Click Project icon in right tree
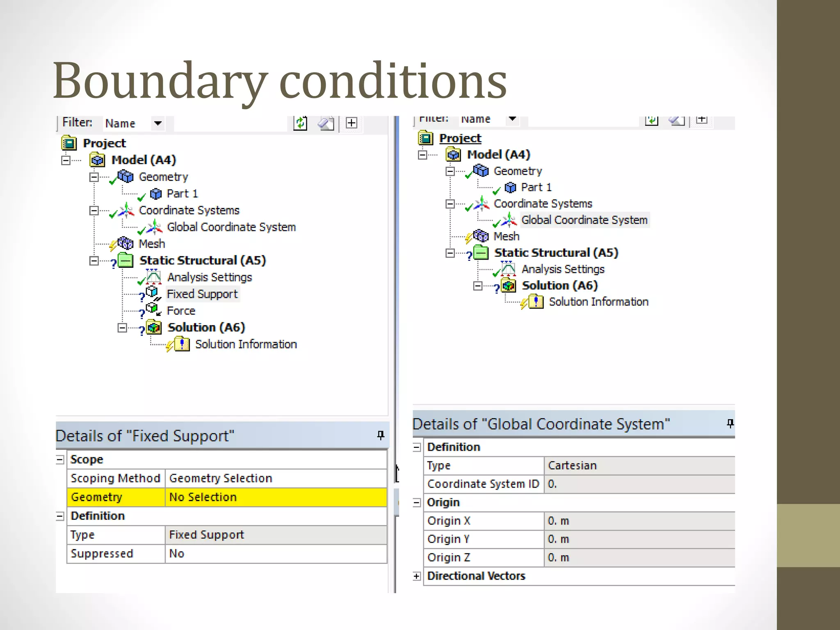Screen dimensions: 840x630 pos(426,138)
